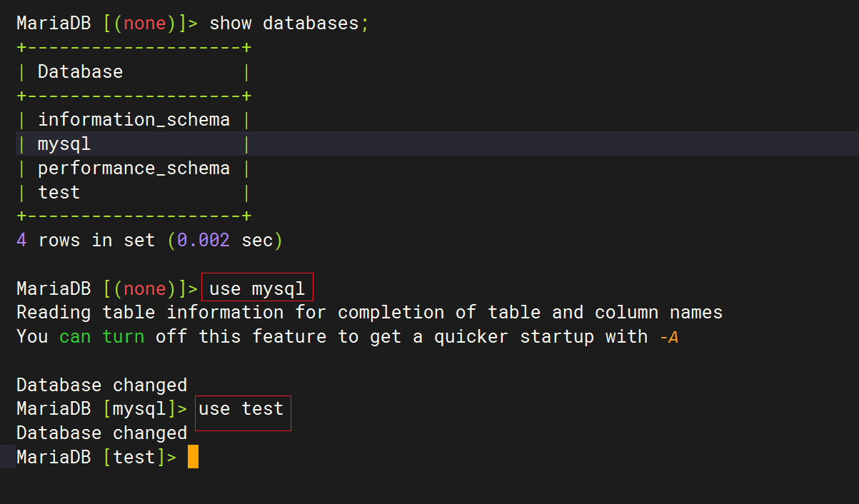Select the test database row in table

[x=134, y=193]
